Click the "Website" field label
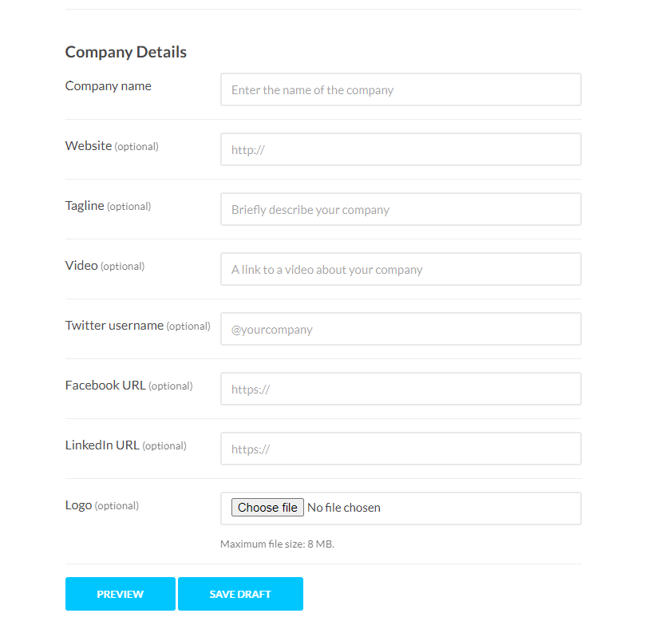Viewport: 672px width, 633px height. pos(89,146)
